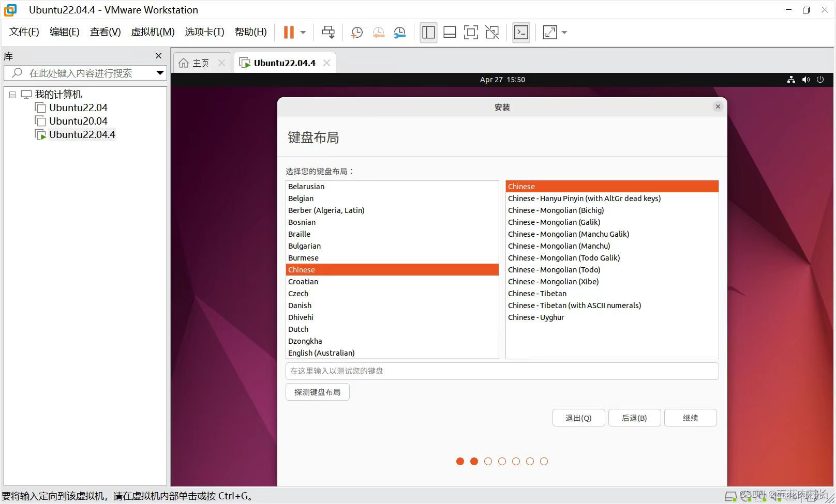The image size is (836, 504).
Task: Select Czech keyboard layout
Action: 392,294
